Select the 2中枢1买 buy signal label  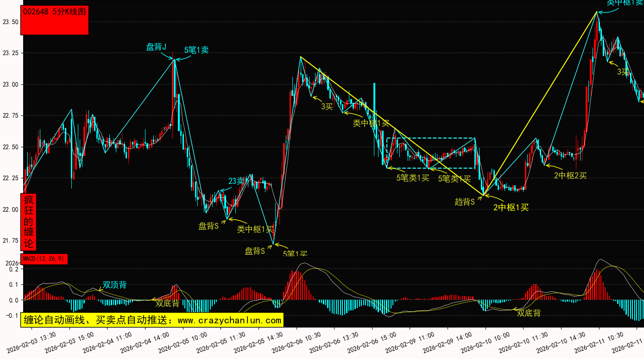[x=511, y=208]
